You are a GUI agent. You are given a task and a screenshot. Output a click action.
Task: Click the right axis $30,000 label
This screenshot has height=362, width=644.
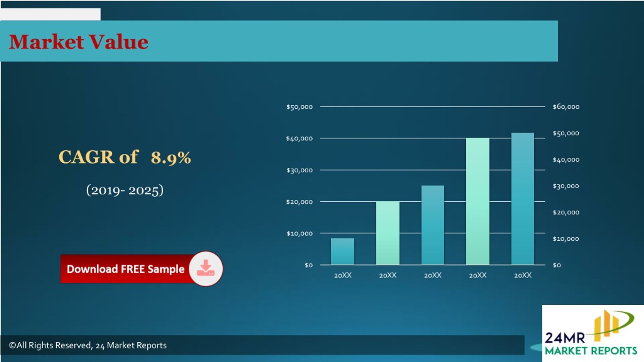tap(566, 186)
